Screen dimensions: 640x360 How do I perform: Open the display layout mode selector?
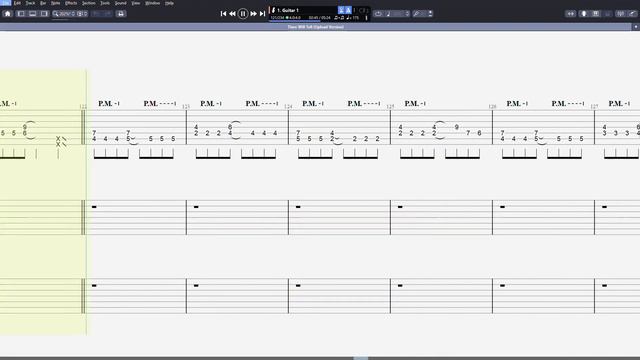point(82,13)
